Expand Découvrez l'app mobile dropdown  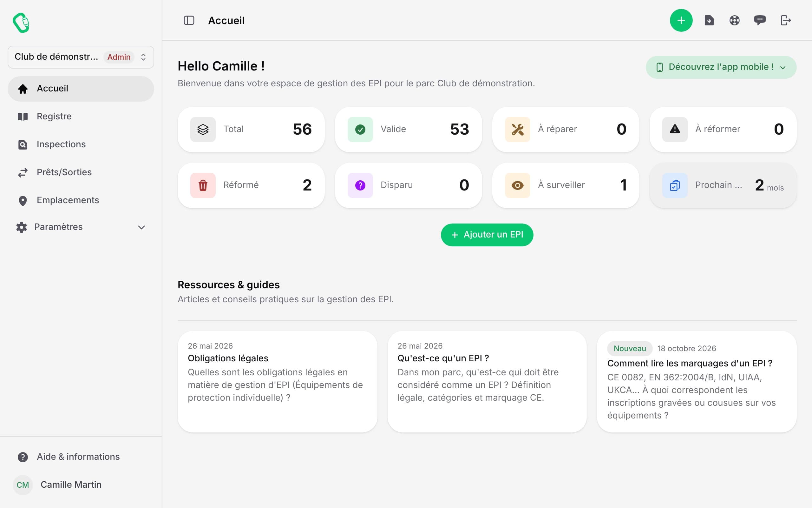click(721, 67)
